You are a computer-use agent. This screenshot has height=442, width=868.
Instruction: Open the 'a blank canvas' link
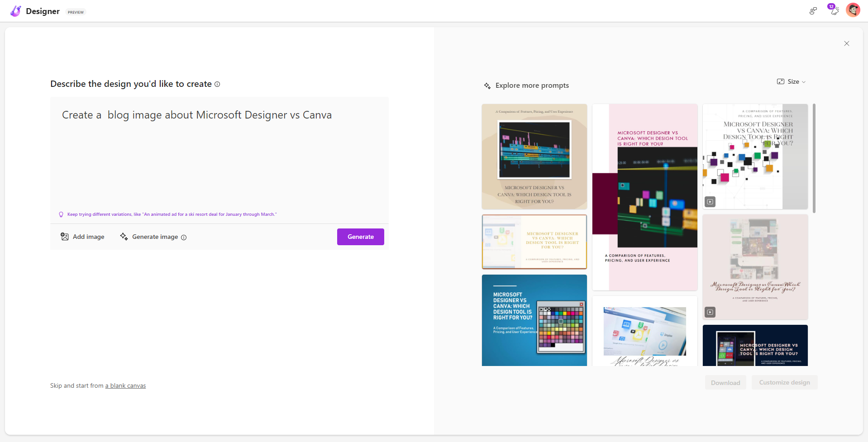pyautogui.click(x=125, y=386)
